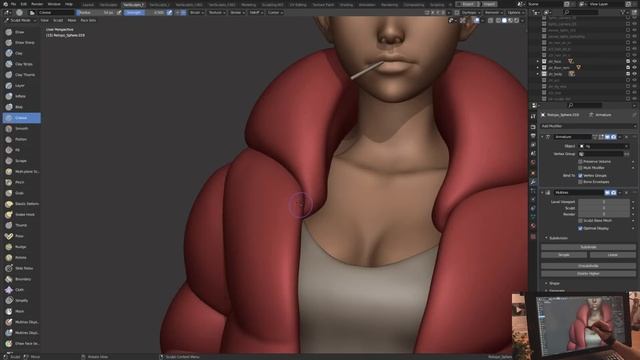Open the Modifiers wrench properties tab
Screen dimensions: 640x360
pos(533,182)
